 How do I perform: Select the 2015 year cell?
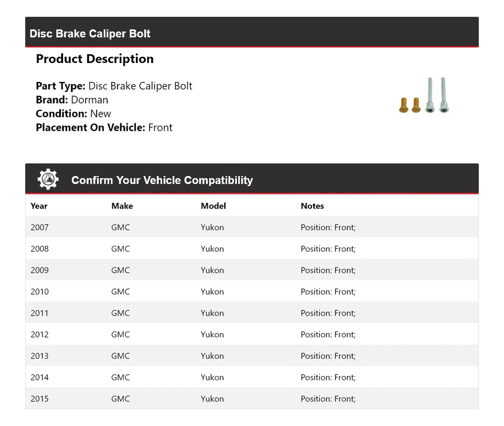pyautogui.click(x=39, y=399)
